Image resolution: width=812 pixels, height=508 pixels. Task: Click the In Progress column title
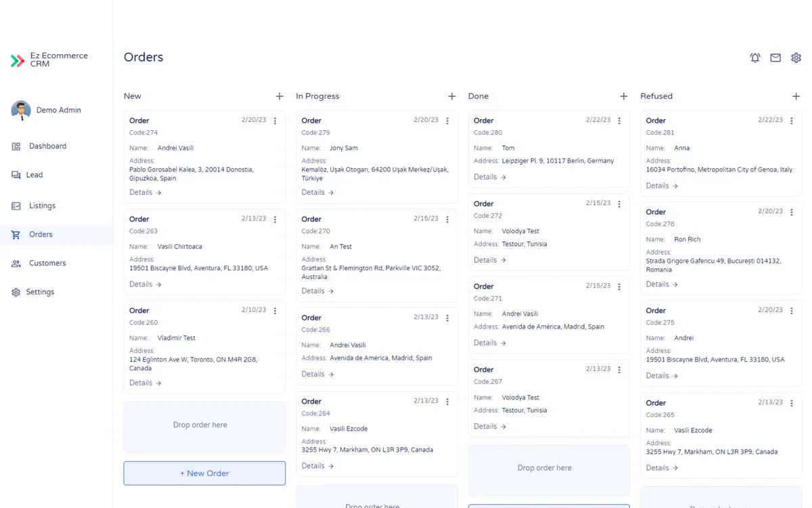(x=317, y=96)
